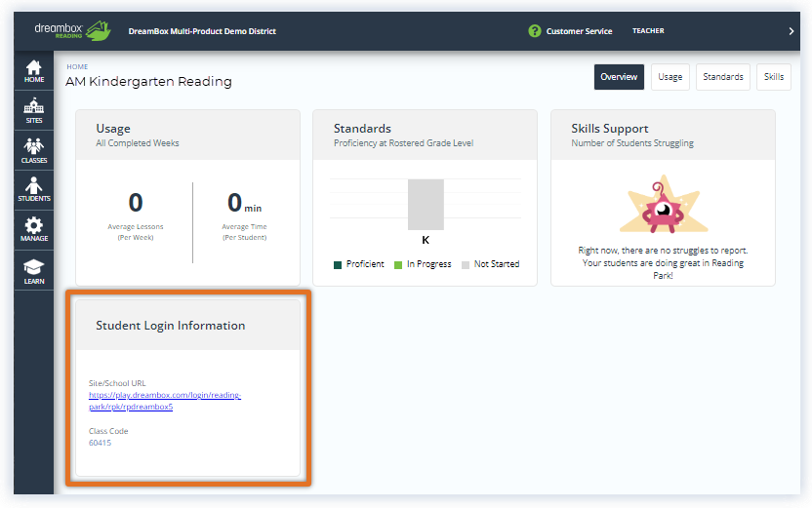Click the no struggles to report message

(x=663, y=263)
